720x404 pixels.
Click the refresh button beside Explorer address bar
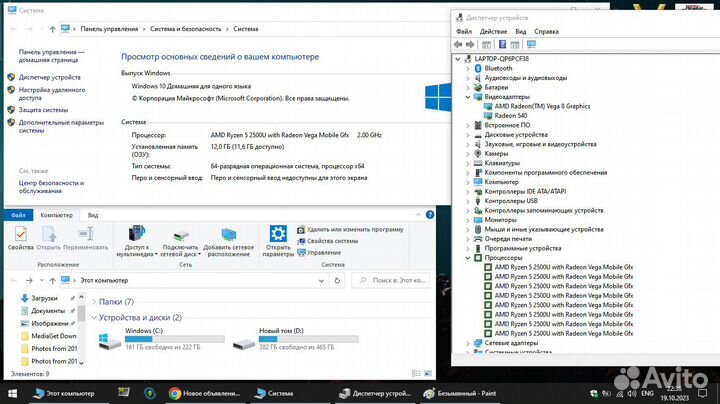click(x=337, y=280)
